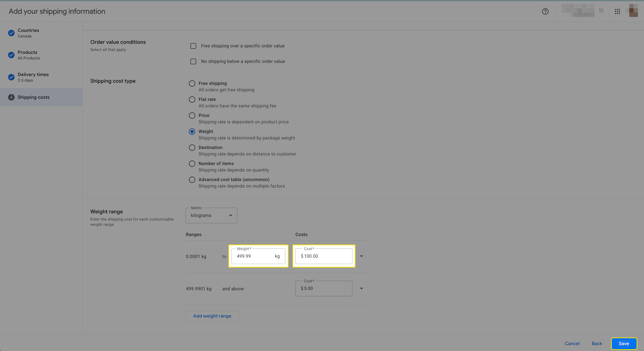Screen dimensions: 644x351
Task: Click the Products step checkmark icon
Action: point(11,55)
